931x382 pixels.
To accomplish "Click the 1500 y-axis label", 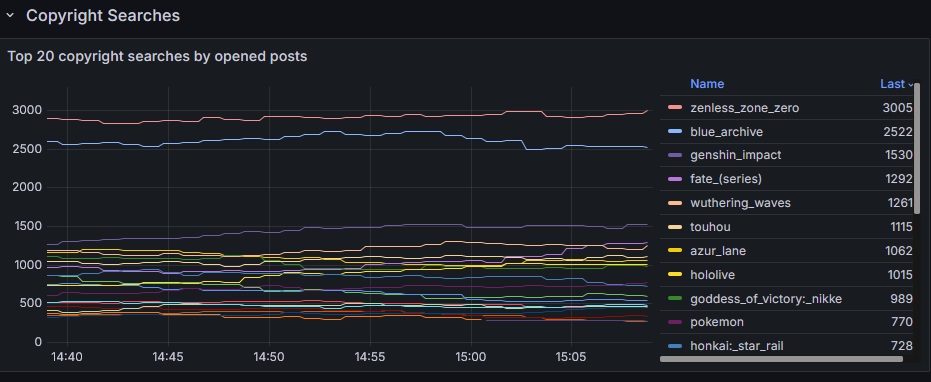I will pyautogui.click(x=27, y=226).
